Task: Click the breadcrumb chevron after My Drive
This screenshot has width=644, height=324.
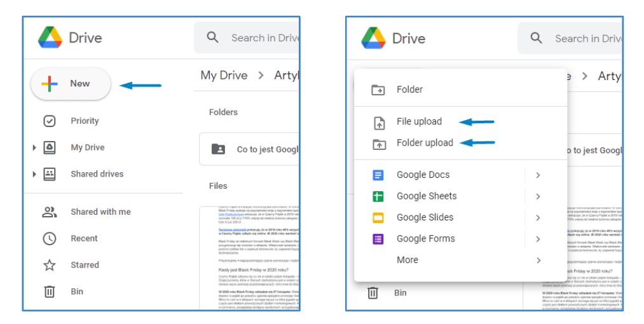Action: [261, 76]
